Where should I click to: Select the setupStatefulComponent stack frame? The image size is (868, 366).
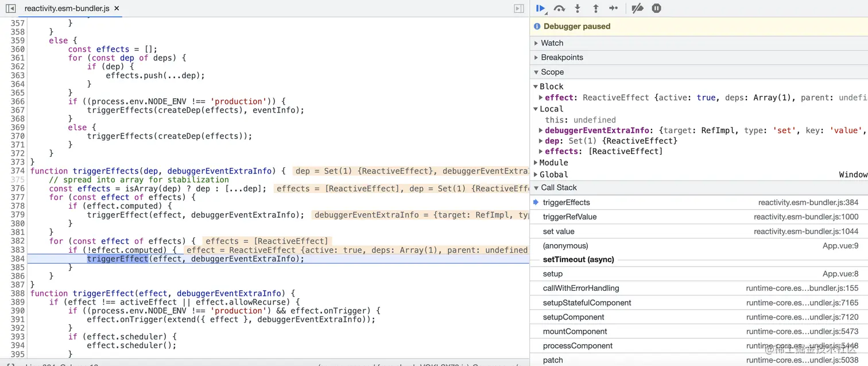[699, 303]
